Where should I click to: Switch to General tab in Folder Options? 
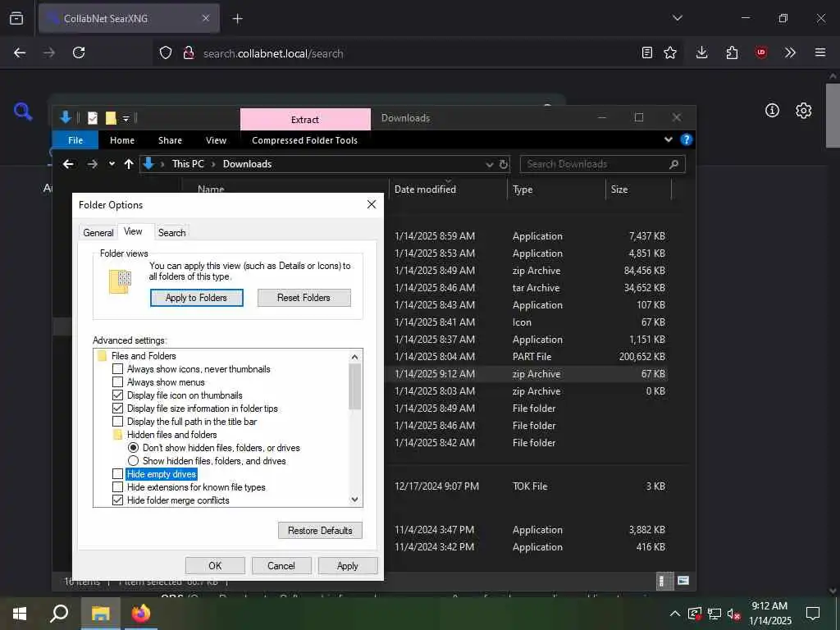pyautogui.click(x=98, y=232)
